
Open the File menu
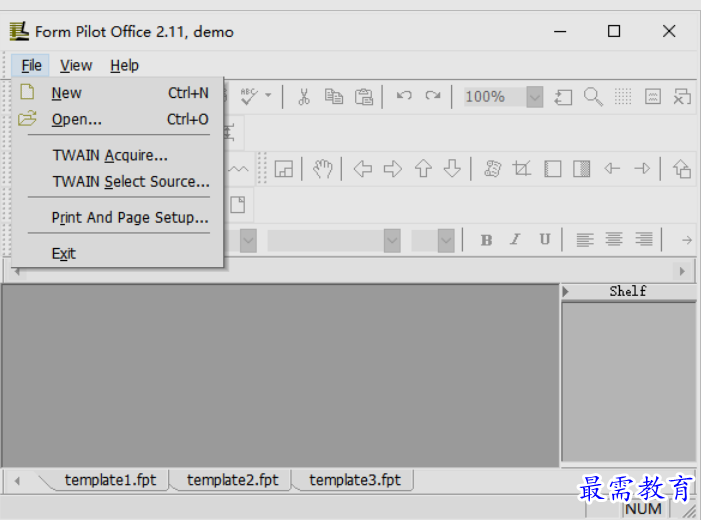pos(31,66)
